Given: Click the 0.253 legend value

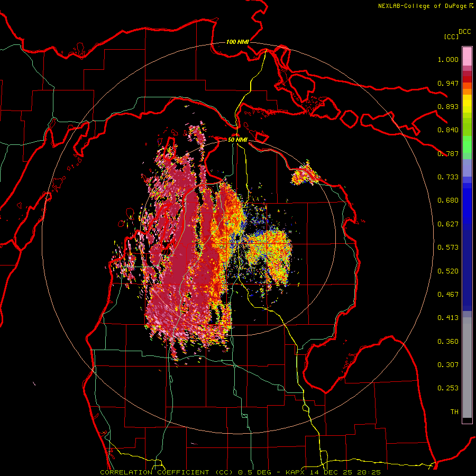Looking at the screenshot, I should 448,388.
